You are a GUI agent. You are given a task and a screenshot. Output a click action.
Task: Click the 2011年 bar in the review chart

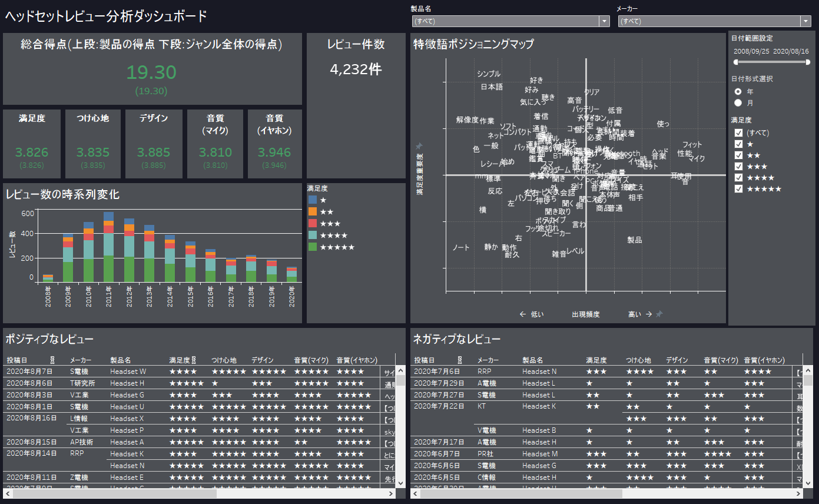tap(108, 247)
